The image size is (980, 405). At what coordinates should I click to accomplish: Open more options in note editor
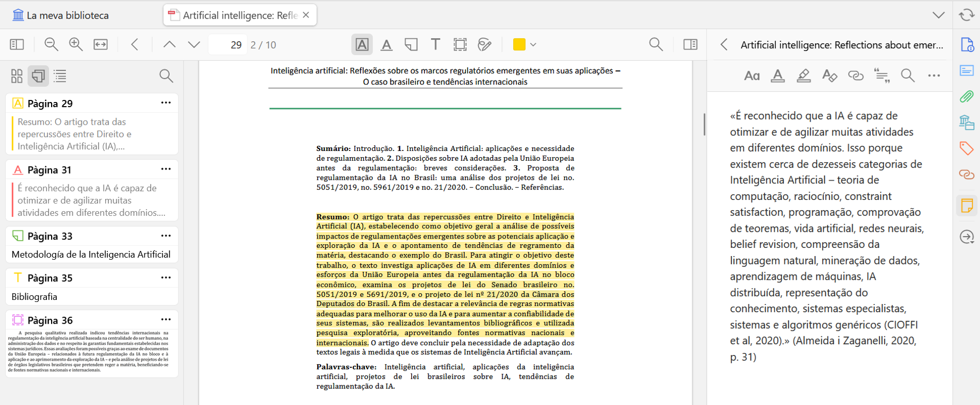tap(934, 76)
